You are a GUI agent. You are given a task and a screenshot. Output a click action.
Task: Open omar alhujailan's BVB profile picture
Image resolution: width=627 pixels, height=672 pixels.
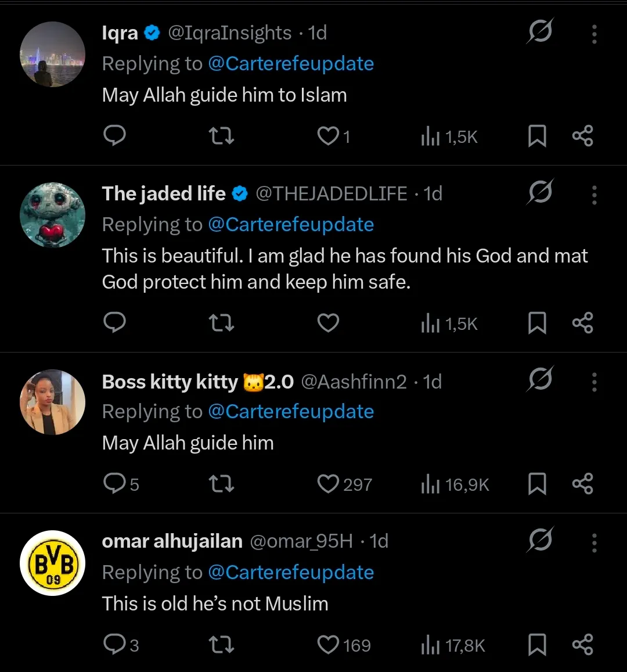tap(53, 563)
